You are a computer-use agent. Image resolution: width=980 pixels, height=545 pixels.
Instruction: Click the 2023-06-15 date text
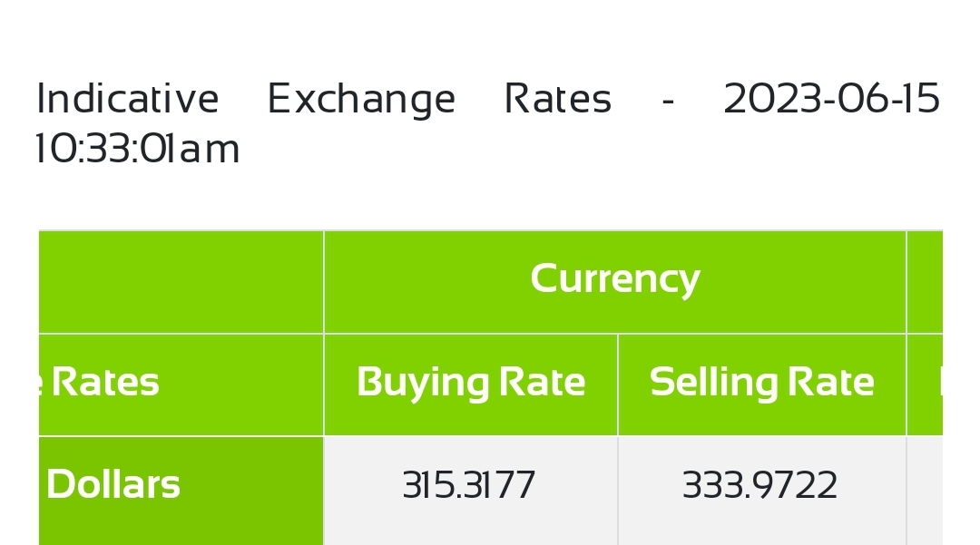pyautogui.click(x=832, y=99)
